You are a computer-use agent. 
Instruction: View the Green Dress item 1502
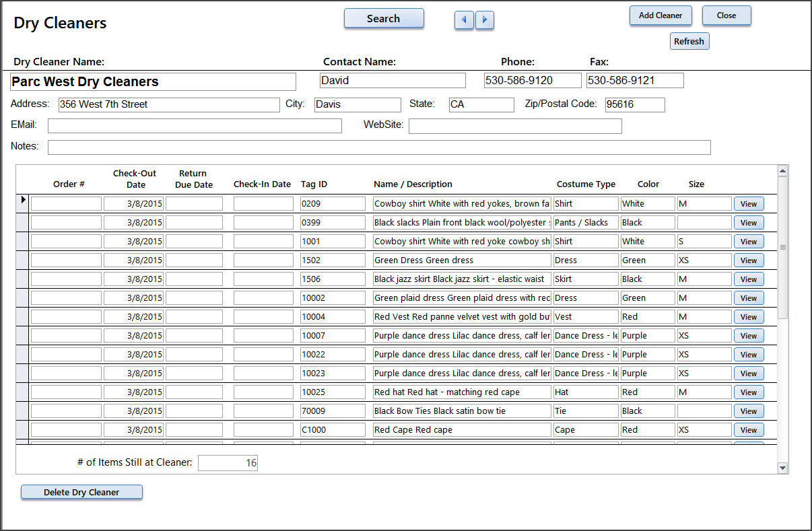click(x=749, y=260)
